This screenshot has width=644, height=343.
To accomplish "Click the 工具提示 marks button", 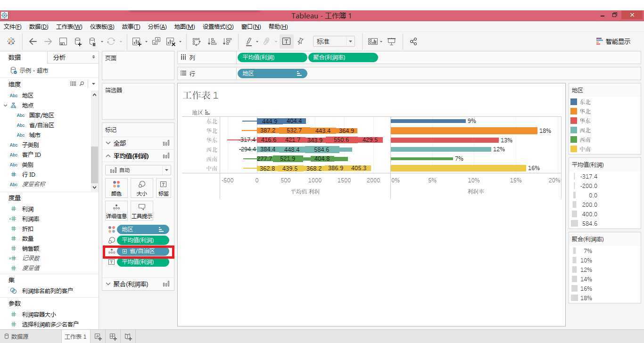I will click(x=142, y=211).
